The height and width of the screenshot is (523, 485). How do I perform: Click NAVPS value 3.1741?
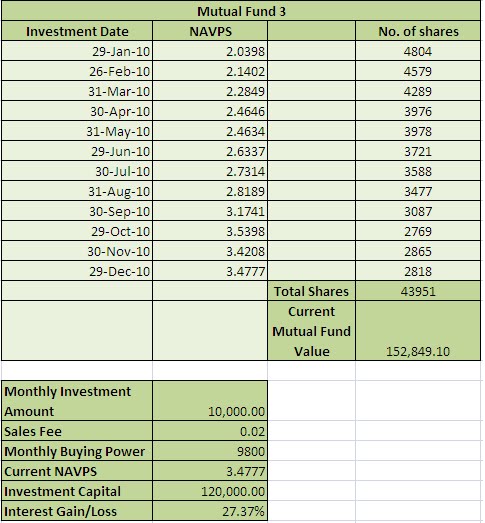click(x=210, y=211)
